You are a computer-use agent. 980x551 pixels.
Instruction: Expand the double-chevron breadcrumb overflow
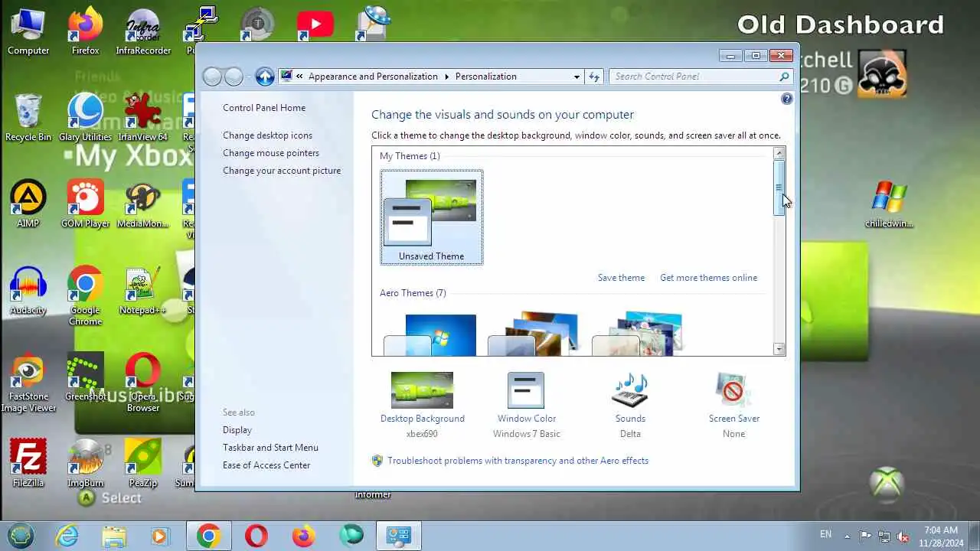tap(300, 77)
